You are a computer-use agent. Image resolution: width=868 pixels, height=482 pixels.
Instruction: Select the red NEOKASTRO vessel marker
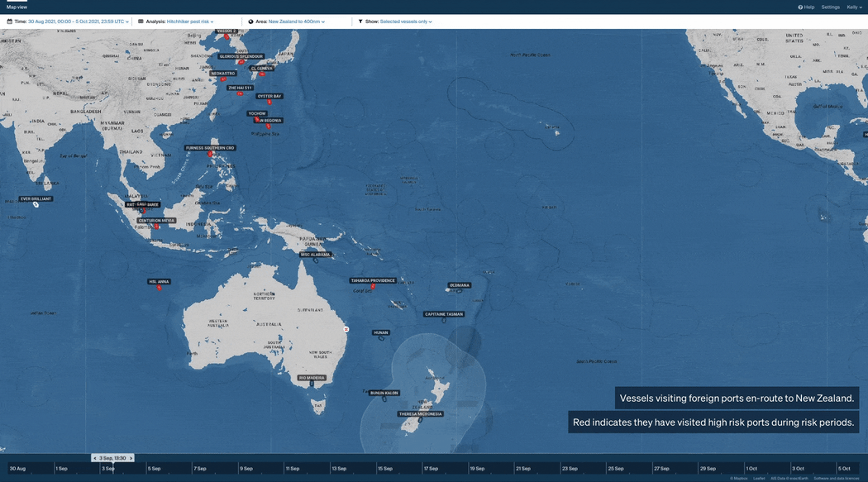pyautogui.click(x=224, y=79)
